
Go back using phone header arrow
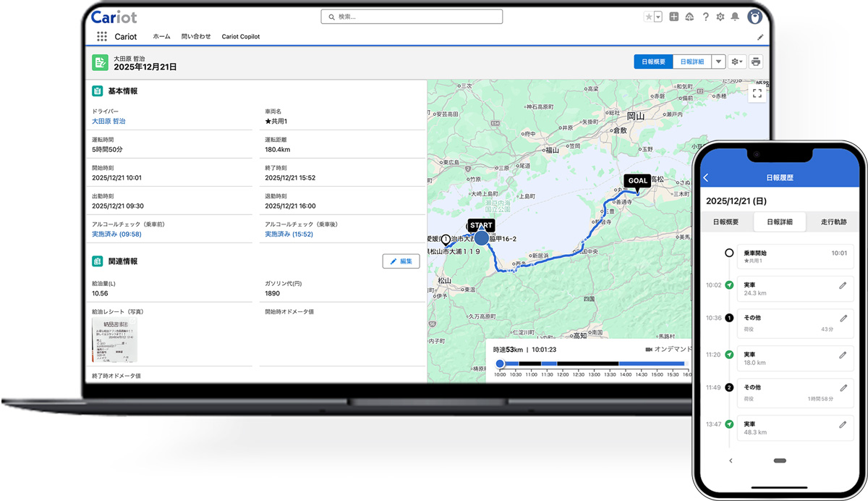706,177
